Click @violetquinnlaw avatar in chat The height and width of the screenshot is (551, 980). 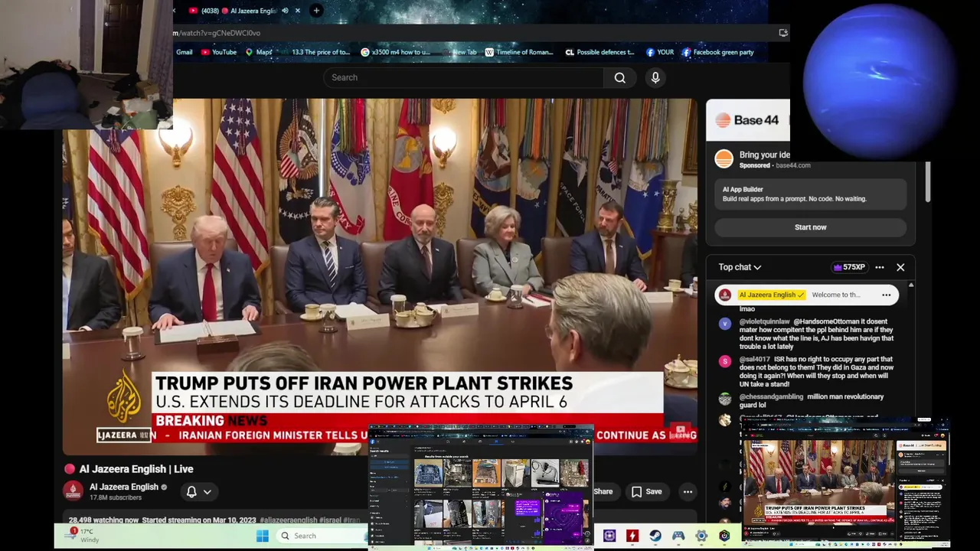[x=725, y=324]
